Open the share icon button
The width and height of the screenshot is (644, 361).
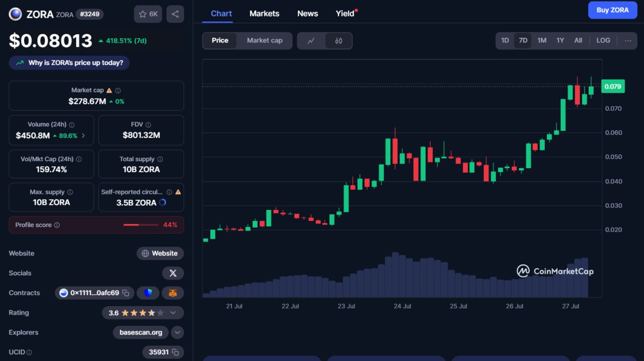point(175,14)
